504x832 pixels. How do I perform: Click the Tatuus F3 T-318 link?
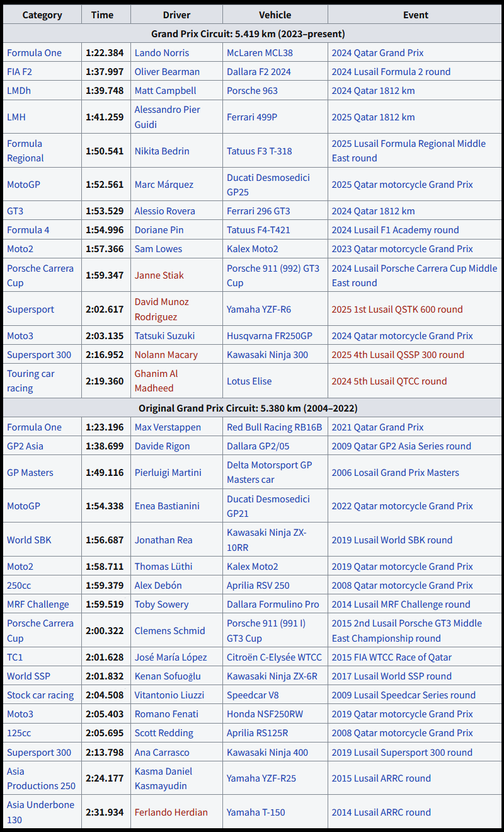(260, 151)
